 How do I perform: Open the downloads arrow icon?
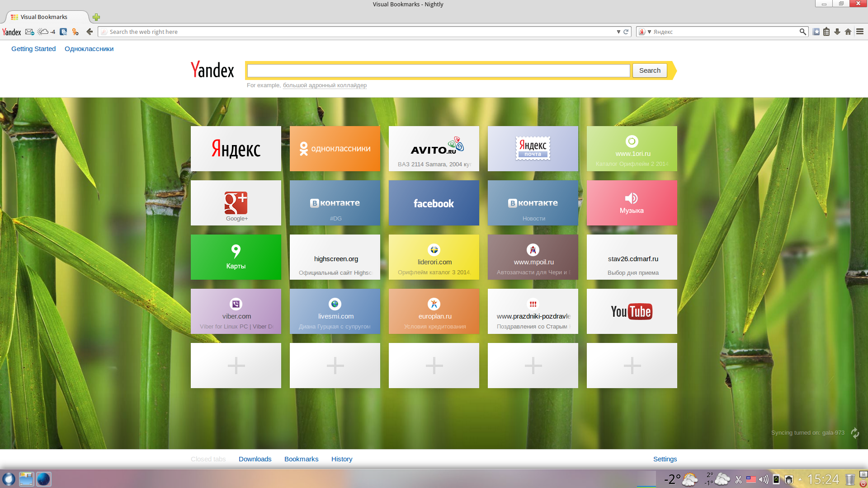pos(837,32)
